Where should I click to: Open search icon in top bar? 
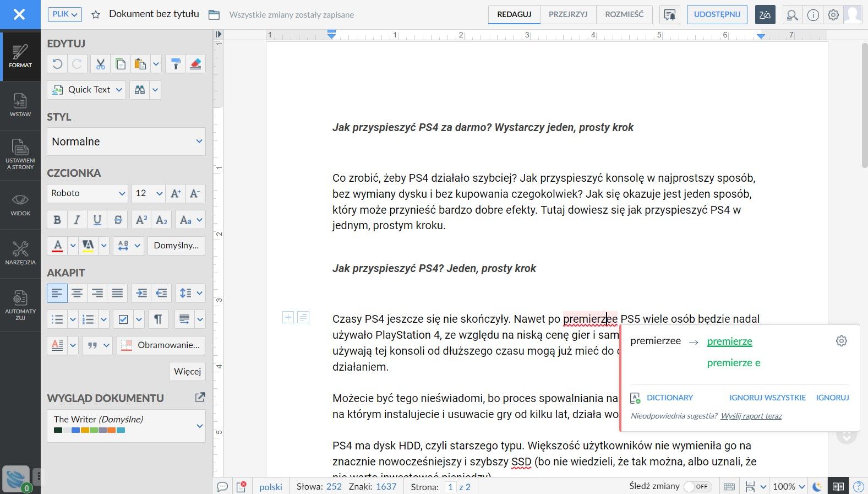coord(792,15)
